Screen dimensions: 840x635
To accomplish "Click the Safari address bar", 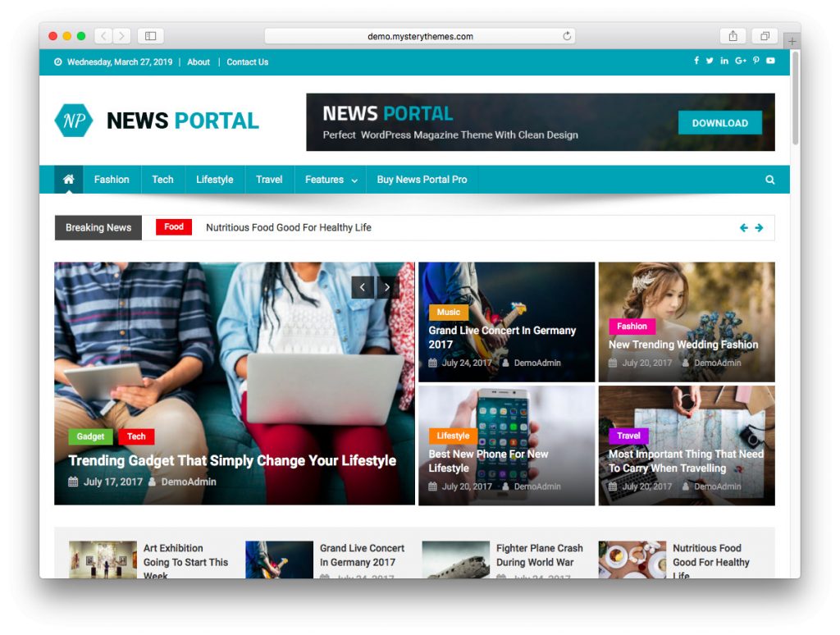I will click(x=420, y=36).
